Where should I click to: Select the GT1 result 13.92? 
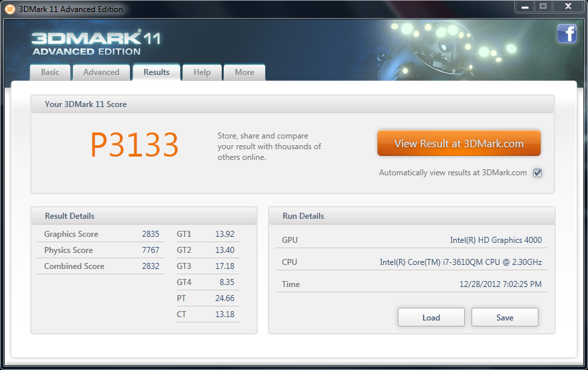click(x=224, y=234)
